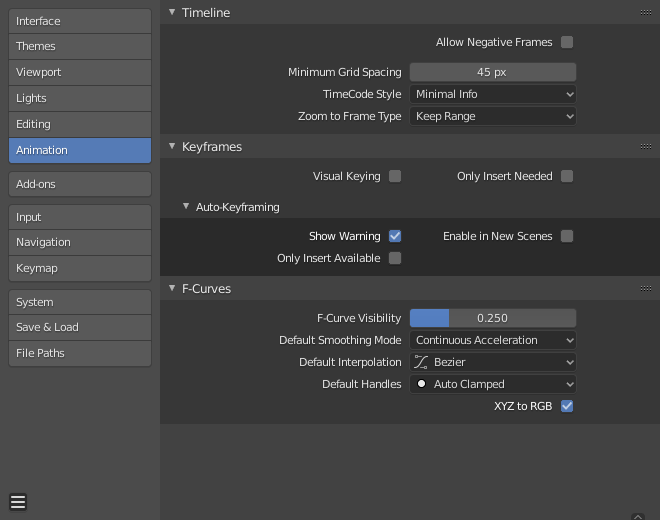The width and height of the screenshot is (660, 520).
Task: Collapse the Auto-Keyframing subpanel
Action: 187,207
